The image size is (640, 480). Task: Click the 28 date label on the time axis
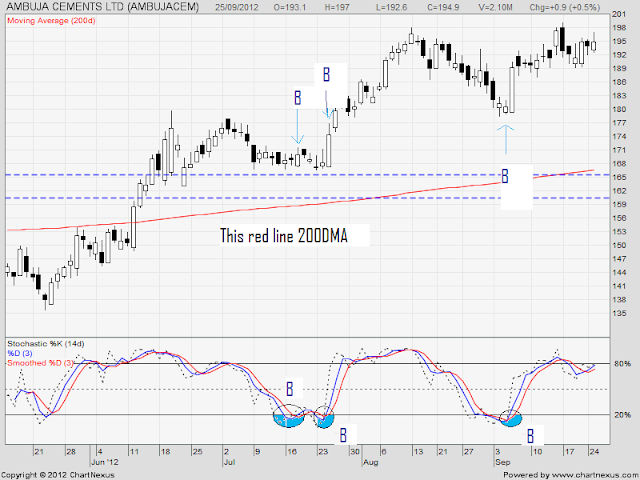click(71, 452)
